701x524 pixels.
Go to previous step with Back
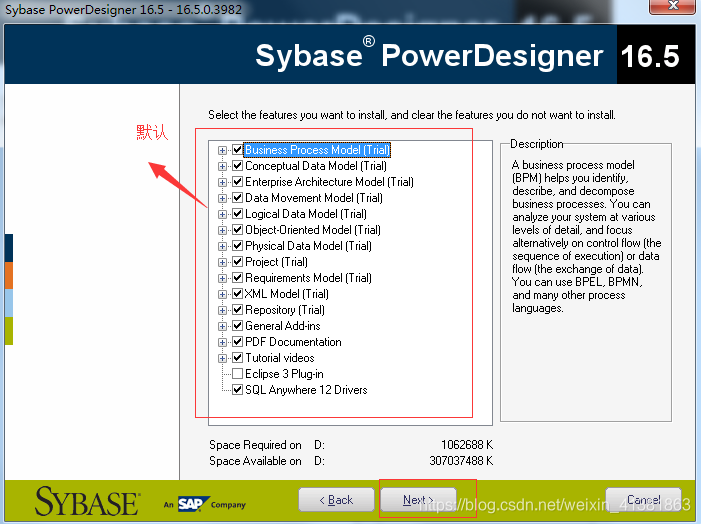(x=336, y=500)
